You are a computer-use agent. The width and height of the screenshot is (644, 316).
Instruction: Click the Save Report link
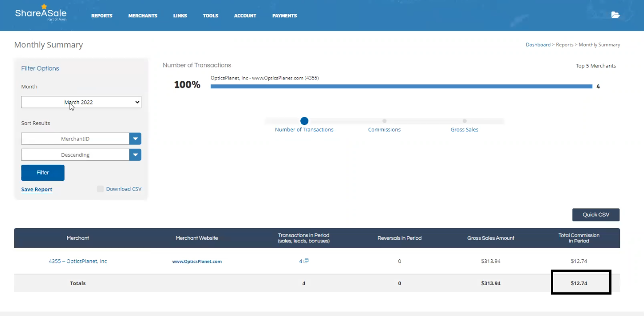coord(37,190)
